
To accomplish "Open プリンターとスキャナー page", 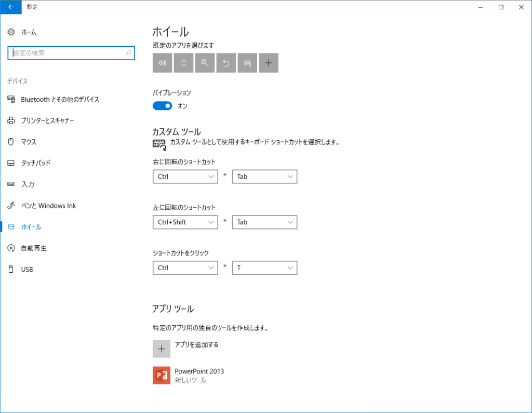I will [x=47, y=121].
